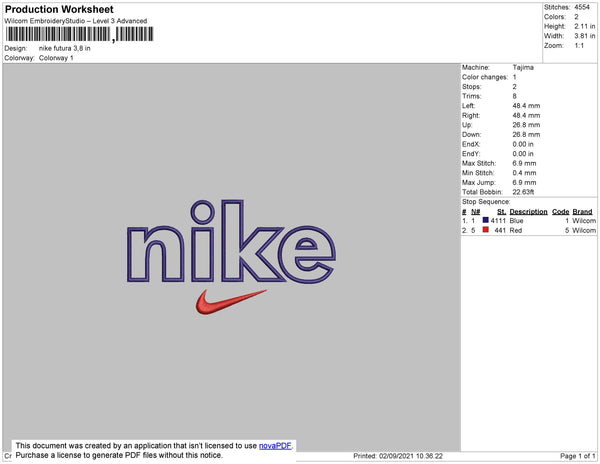Viewport: 600px width, 464px height.
Task: Click the Stitches value 4554
Action: (x=582, y=7)
